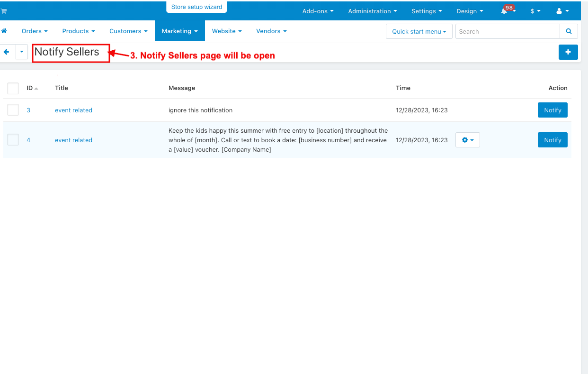Screen dimensions: 588x374
Task: Click the plus icon to add notification
Action: (568, 52)
